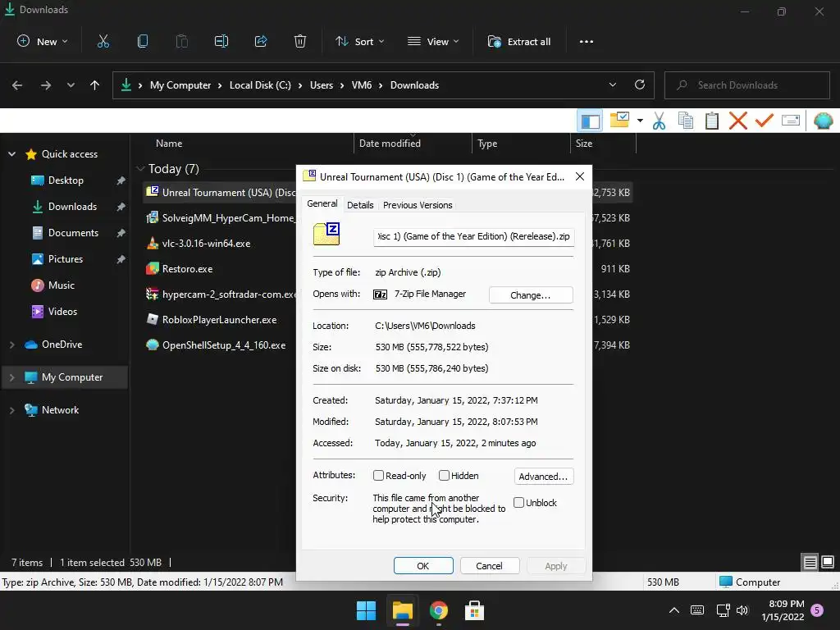Click Local Disk (C:) breadcrumb
Screen dimensions: 840x630
[260, 85]
